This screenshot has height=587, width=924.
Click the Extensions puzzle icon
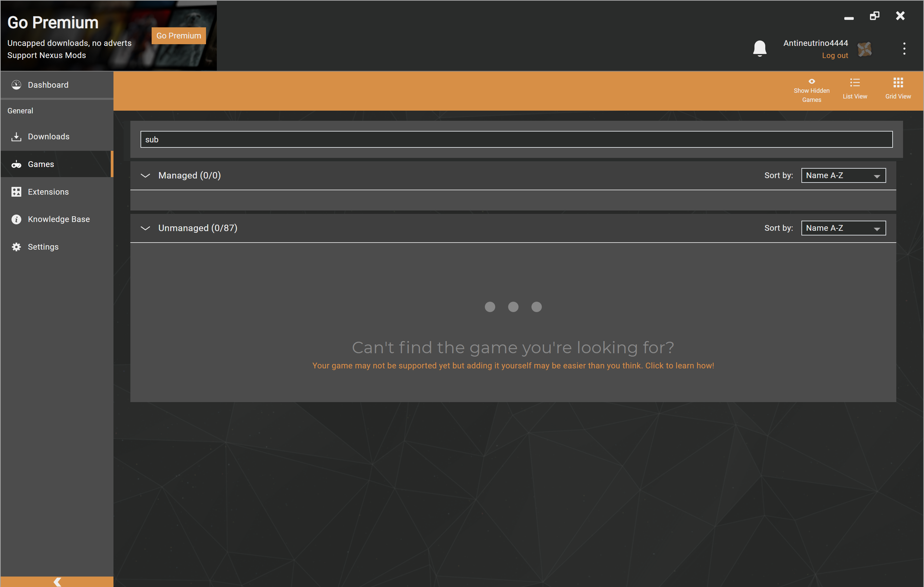[16, 192]
